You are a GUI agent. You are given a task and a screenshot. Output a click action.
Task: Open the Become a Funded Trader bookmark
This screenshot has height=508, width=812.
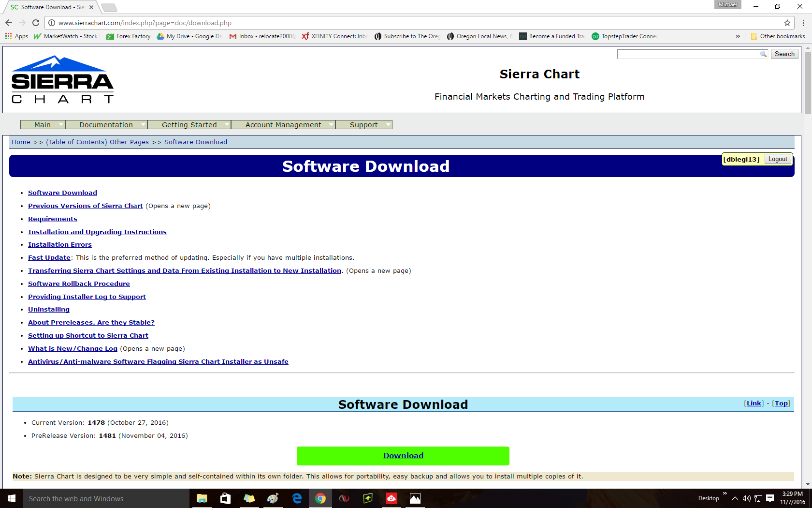(552, 36)
